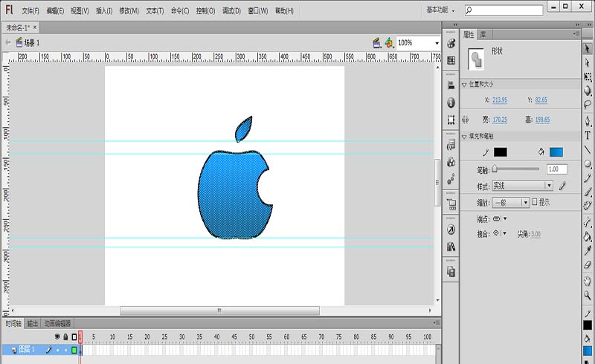Viewport: 595px width, 364px height.
Task: Click the 场景 1 breadcrumb
Action: point(32,43)
